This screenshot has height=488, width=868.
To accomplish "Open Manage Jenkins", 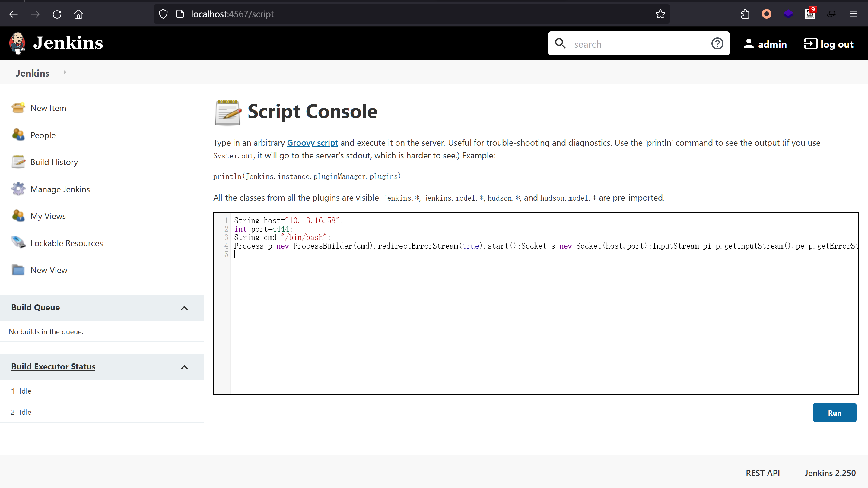I will (x=60, y=189).
